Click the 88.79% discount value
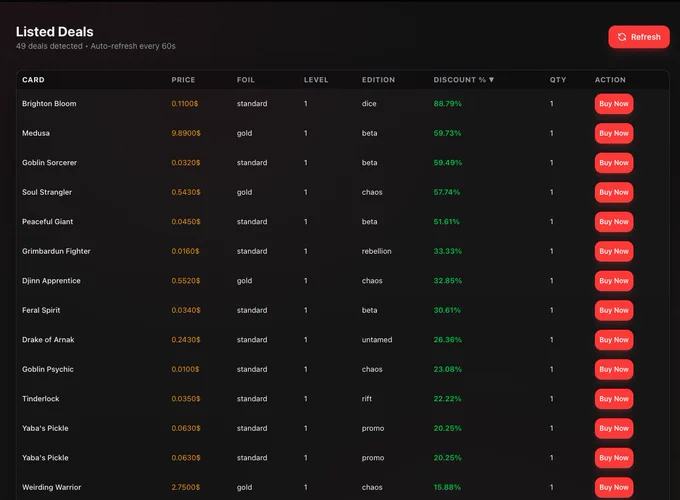The image size is (680, 500). pos(448,104)
